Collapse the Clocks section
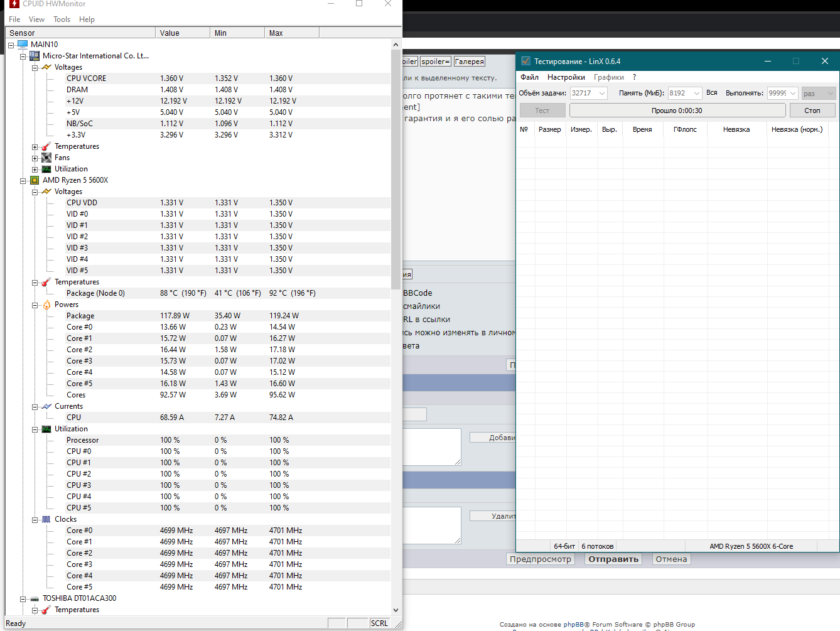This screenshot has width=840, height=631. [35, 520]
